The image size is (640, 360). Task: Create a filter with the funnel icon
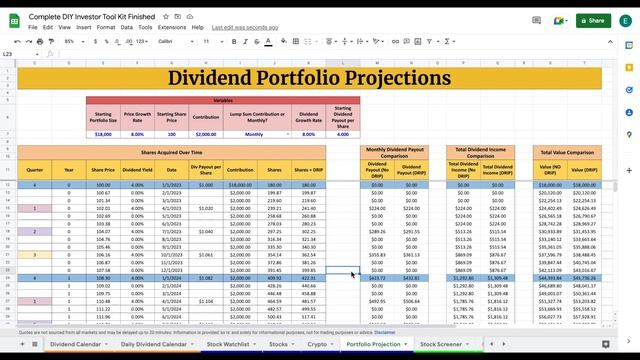[x=429, y=42]
